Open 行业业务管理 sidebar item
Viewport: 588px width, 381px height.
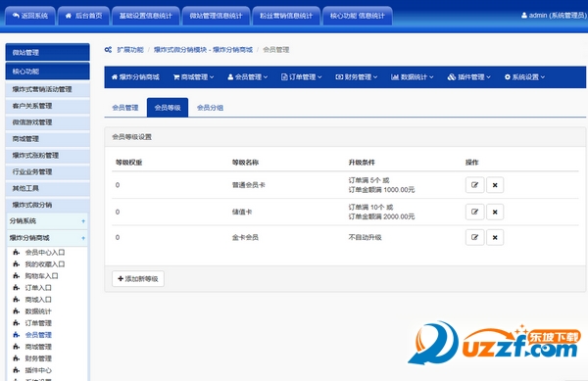[48, 171]
